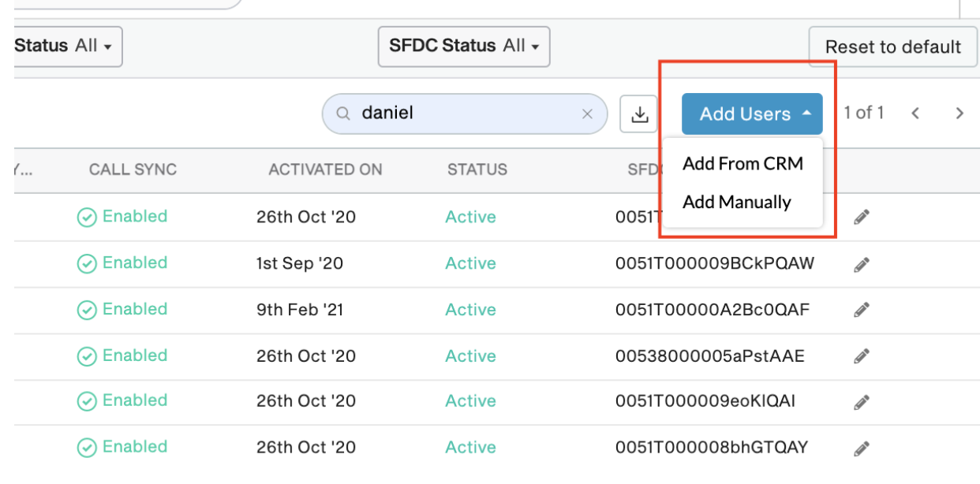Click in the daniel search field

pyautogui.click(x=465, y=114)
